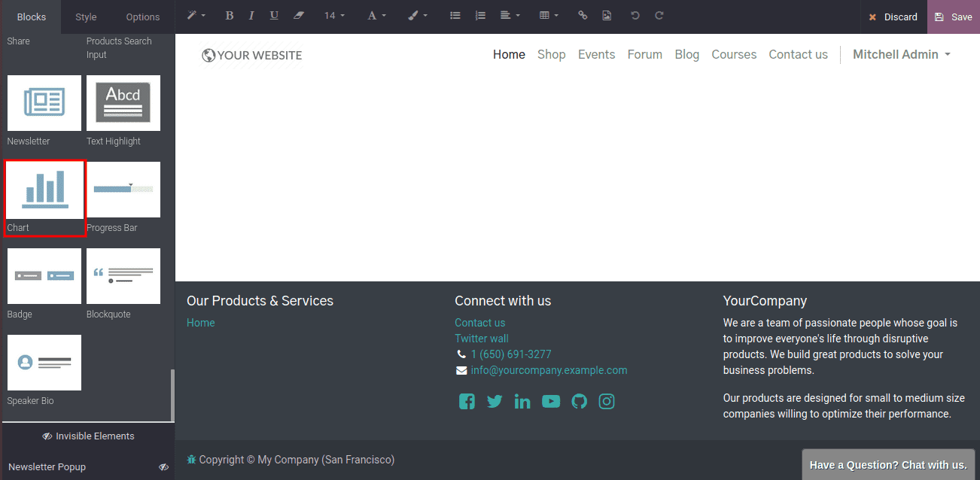Screen dimensions: 980x480
Task: Open the magic wand style dropdown
Action: (x=196, y=16)
